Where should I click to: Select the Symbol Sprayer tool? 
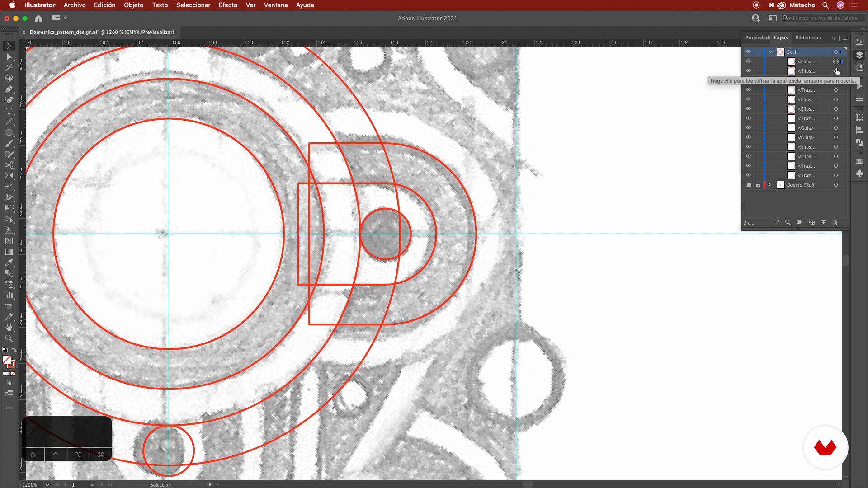coord(9,284)
